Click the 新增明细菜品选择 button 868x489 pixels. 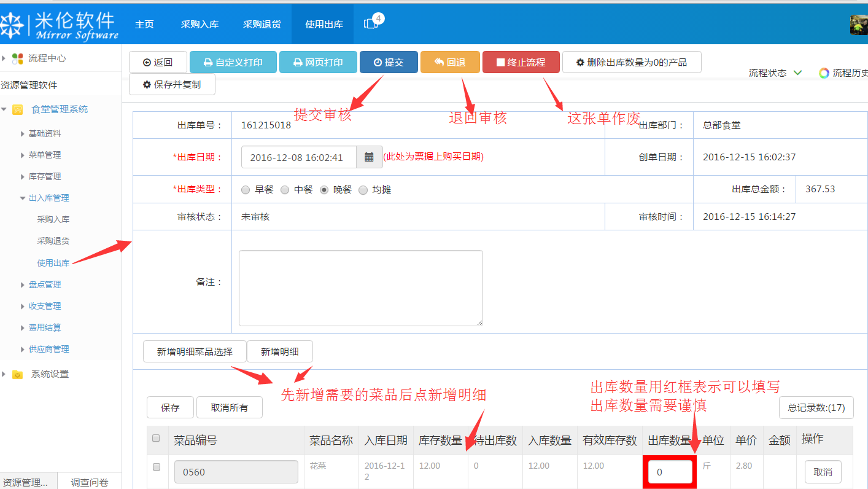(195, 351)
